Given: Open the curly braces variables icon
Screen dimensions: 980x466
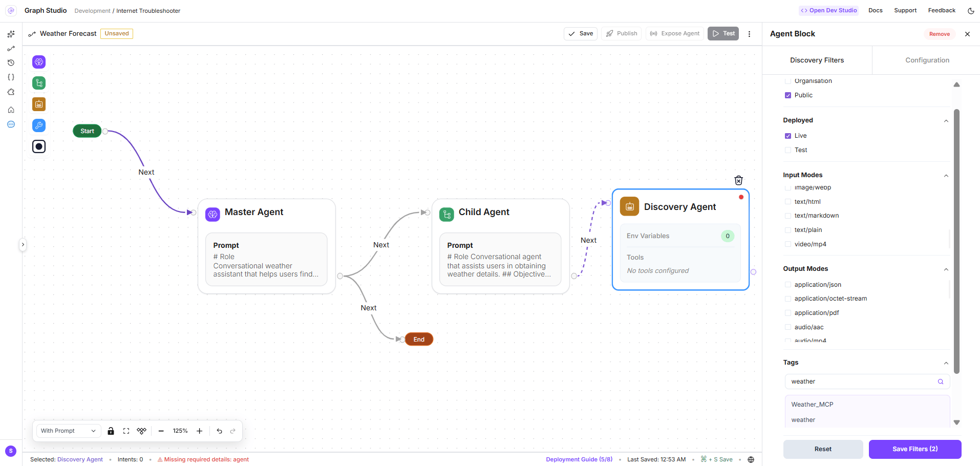Looking at the screenshot, I should click(x=11, y=77).
